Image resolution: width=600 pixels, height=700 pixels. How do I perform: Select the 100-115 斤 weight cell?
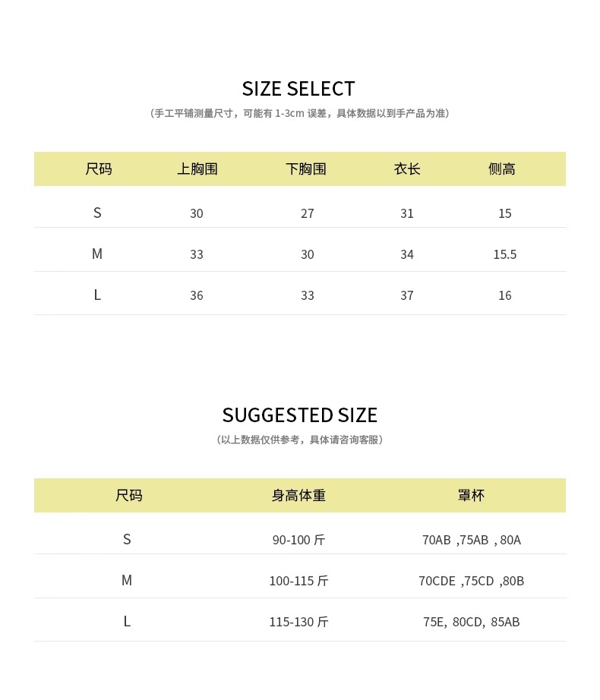point(298,581)
